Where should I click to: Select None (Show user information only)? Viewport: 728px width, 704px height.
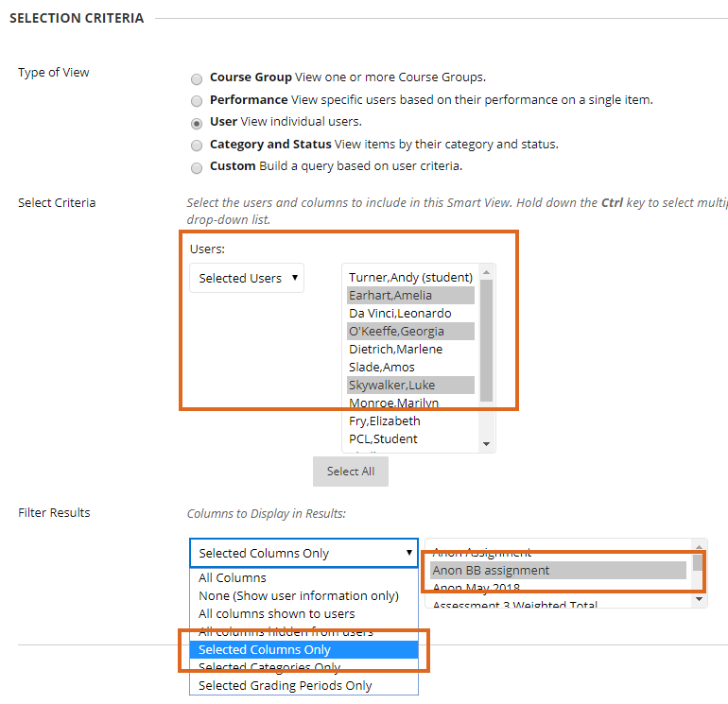(x=298, y=595)
